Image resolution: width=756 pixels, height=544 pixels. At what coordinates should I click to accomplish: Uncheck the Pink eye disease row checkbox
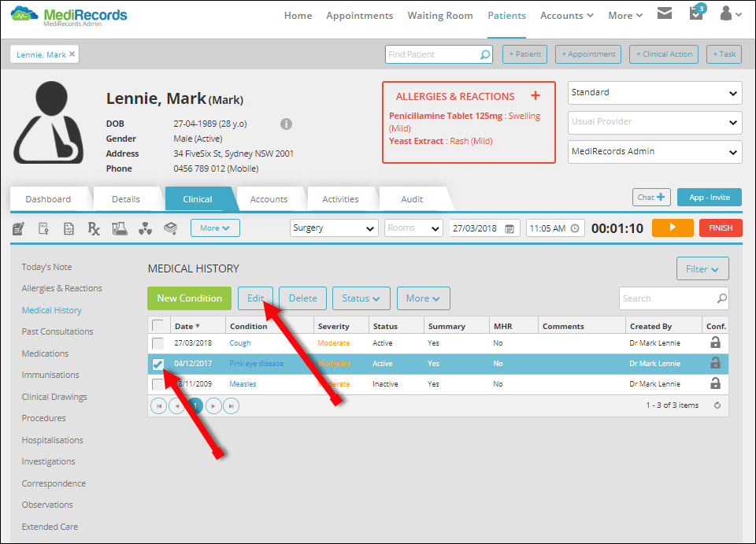157,364
